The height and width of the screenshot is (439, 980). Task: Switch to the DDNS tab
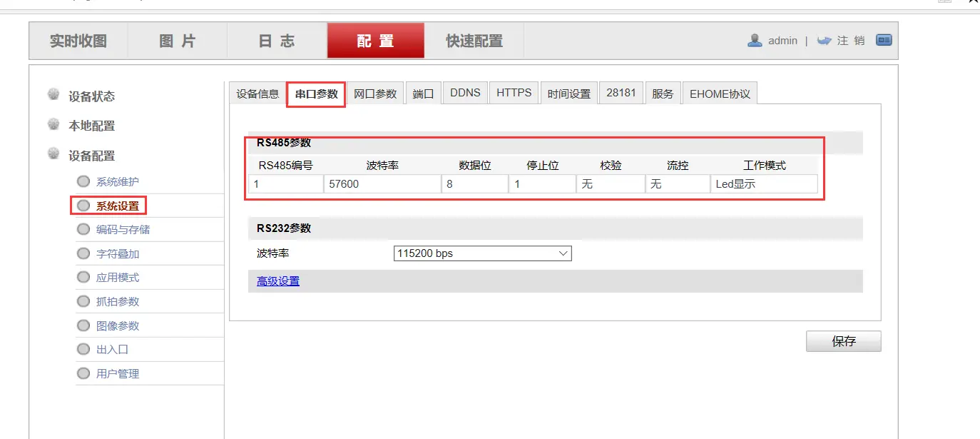[464, 92]
